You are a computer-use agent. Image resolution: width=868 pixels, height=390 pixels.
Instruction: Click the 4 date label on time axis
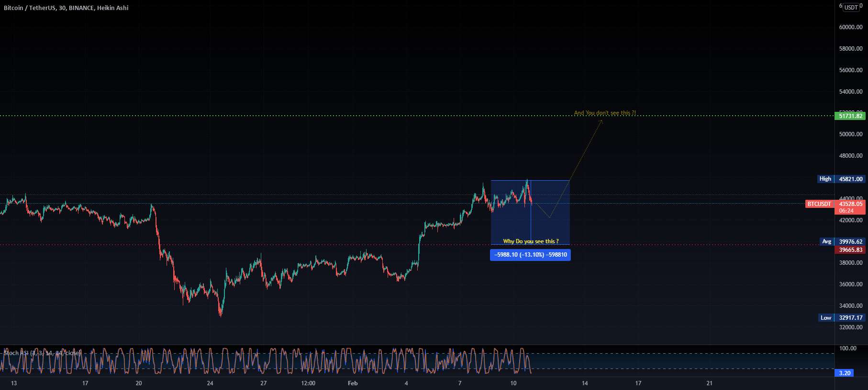tap(406, 383)
